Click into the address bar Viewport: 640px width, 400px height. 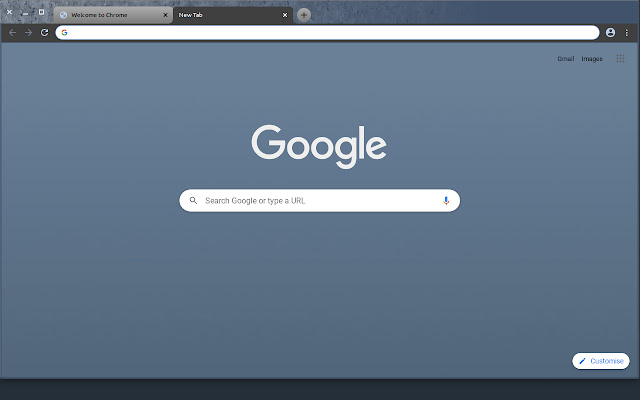pyautogui.click(x=327, y=33)
